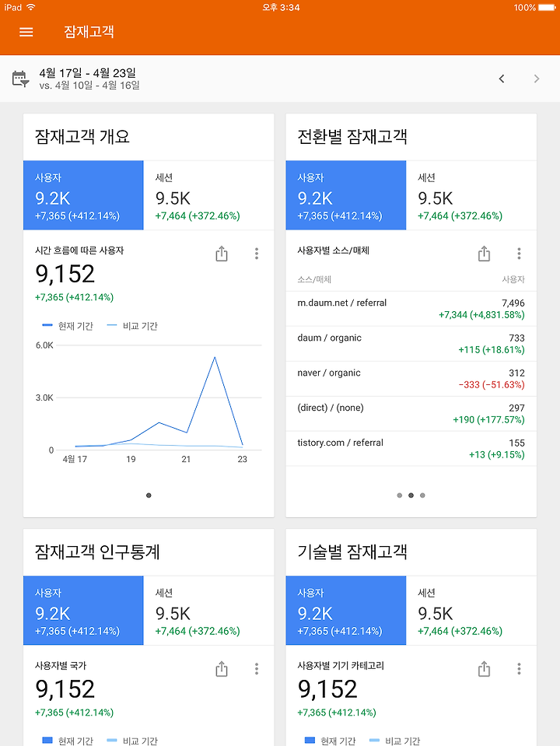Screen dimensions: 560x746
Task: Toggle 비교 기간 legend in 잠재고객 개요 chart
Action: pyautogui.click(x=132, y=326)
